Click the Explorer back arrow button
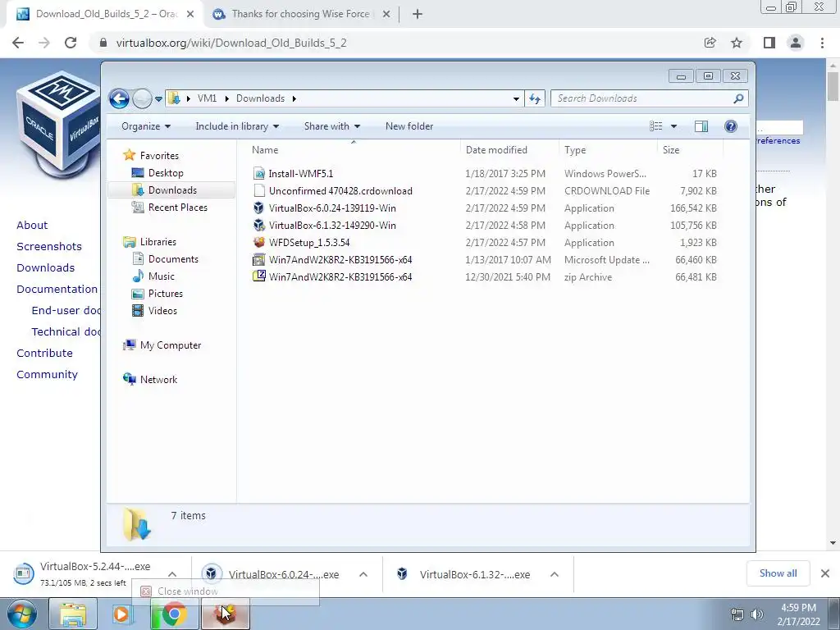The image size is (840, 630). point(119,98)
